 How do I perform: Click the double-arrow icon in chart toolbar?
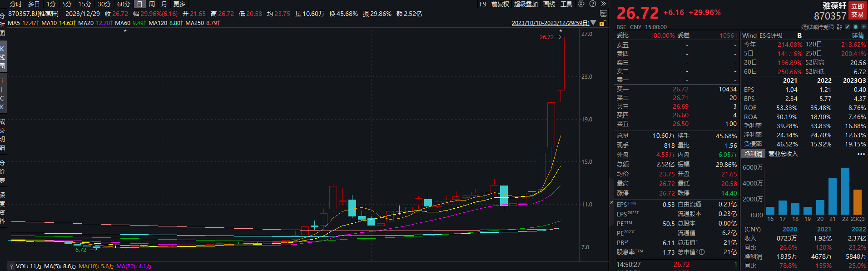604,4
